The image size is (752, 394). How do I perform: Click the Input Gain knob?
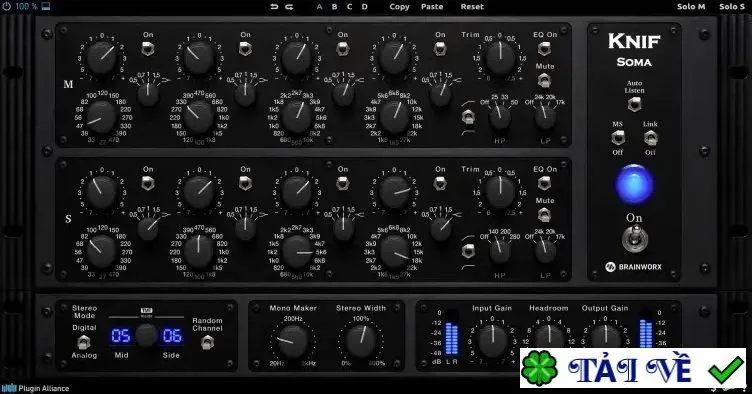pyautogui.click(x=493, y=341)
